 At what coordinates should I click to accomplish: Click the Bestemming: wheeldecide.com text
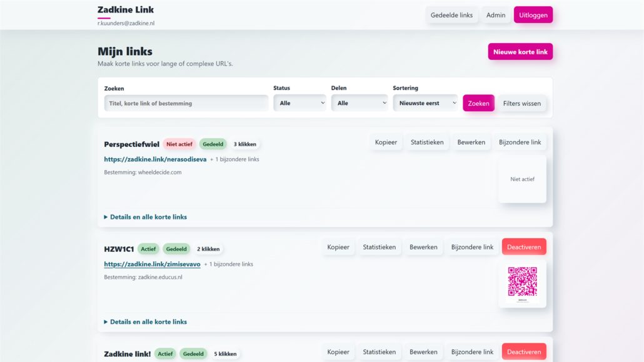coord(143,172)
